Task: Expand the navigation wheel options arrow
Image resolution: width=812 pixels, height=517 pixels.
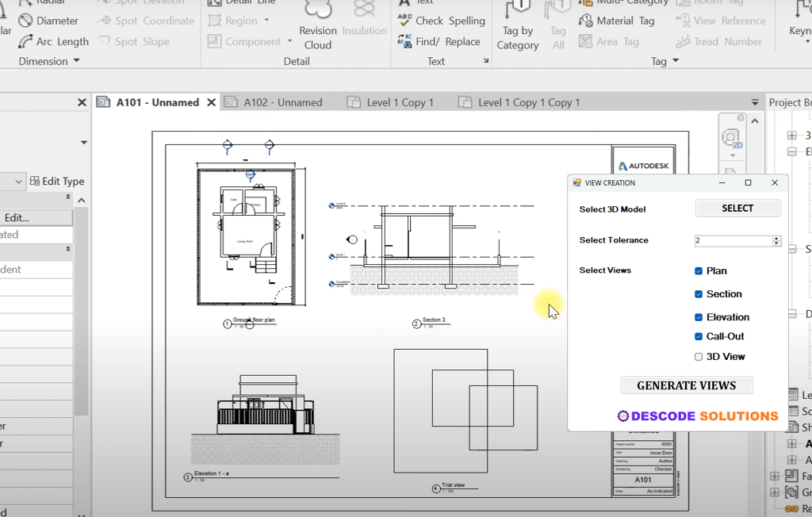Action: (x=732, y=155)
